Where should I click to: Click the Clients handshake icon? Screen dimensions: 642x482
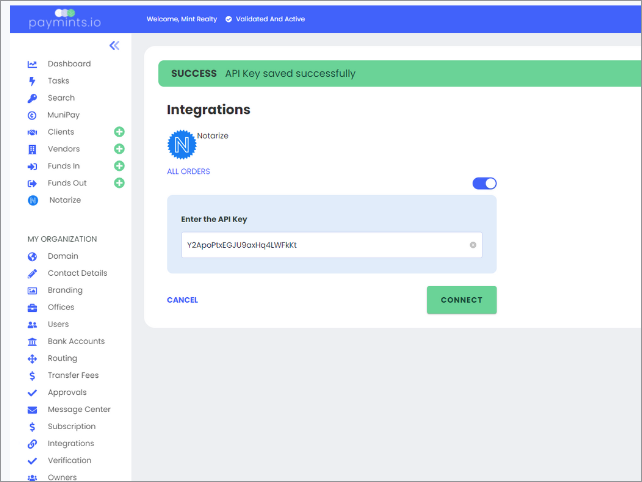(32, 132)
